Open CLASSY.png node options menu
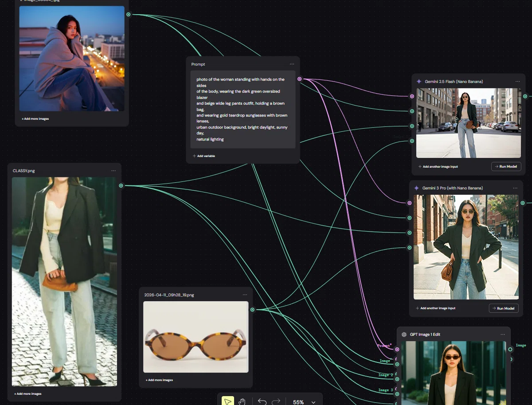This screenshot has height=405, width=532. [x=113, y=171]
